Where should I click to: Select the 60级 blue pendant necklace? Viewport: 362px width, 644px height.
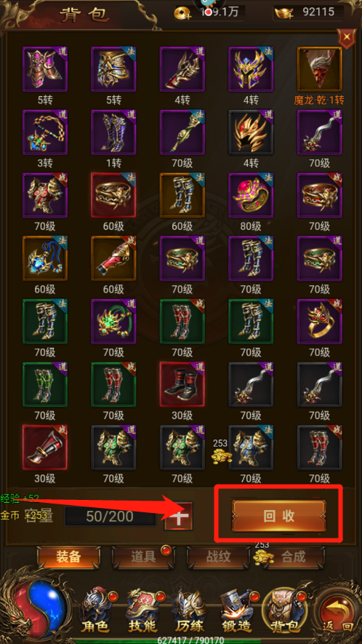coord(45,258)
